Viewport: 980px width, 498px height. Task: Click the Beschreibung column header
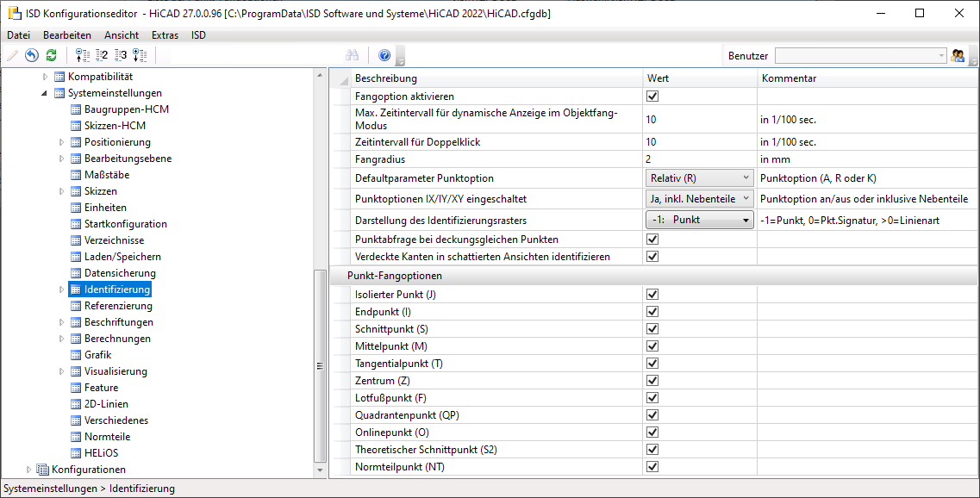496,78
